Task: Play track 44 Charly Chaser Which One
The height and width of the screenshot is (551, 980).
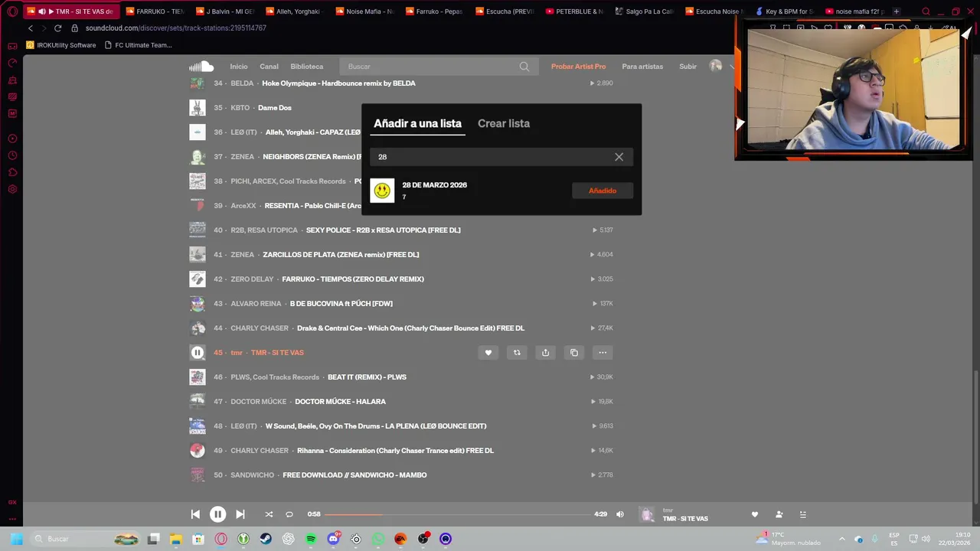Action: tap(198, 328)
